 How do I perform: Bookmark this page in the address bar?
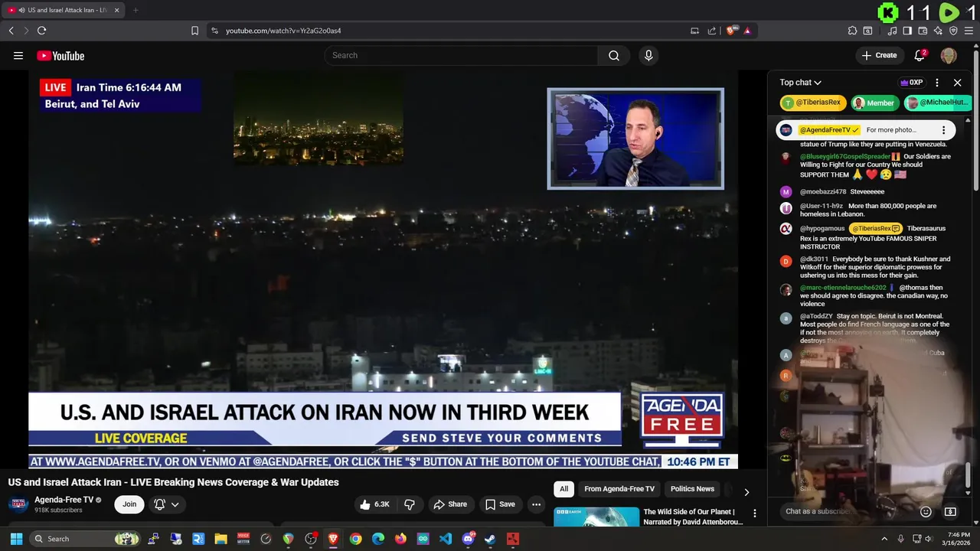[194, 31]
